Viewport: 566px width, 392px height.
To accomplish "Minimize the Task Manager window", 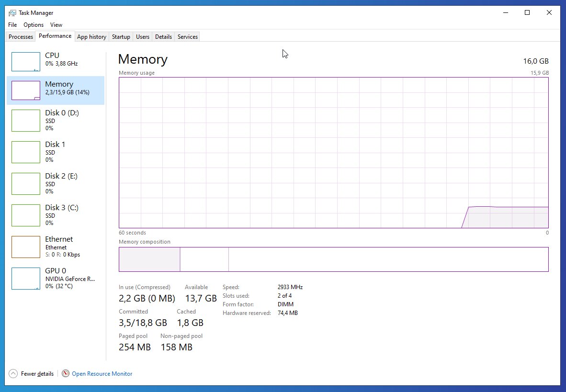I will (x=505, y=12).
